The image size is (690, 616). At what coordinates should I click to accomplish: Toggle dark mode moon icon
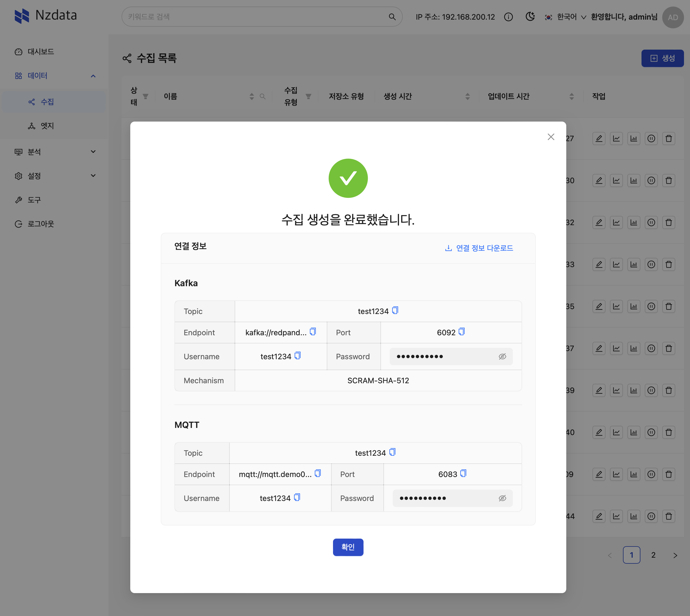[530, 17]
